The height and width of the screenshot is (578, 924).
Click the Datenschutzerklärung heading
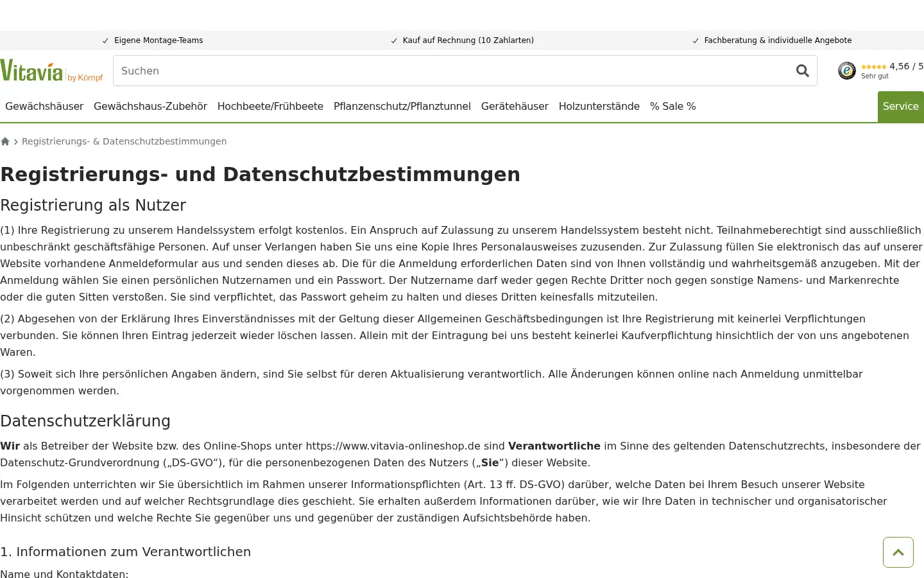tap(85, 421)
